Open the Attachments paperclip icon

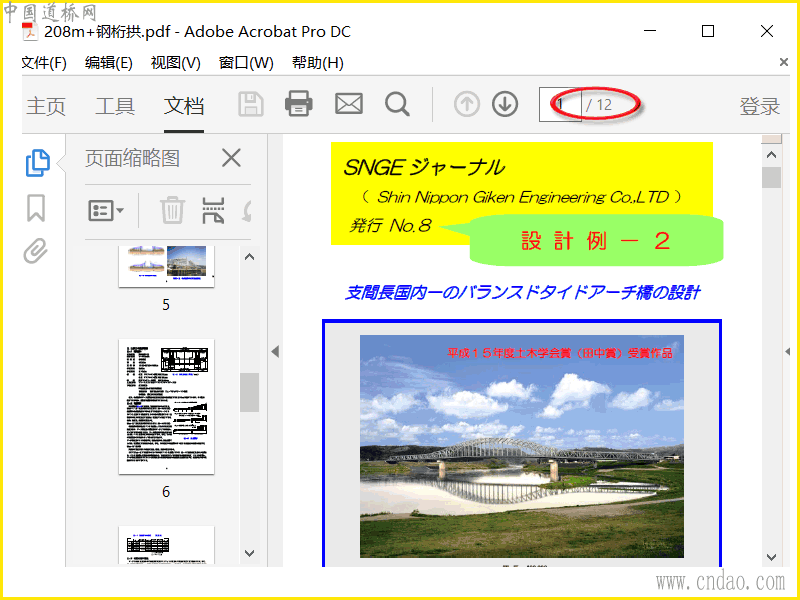[36, 251]
